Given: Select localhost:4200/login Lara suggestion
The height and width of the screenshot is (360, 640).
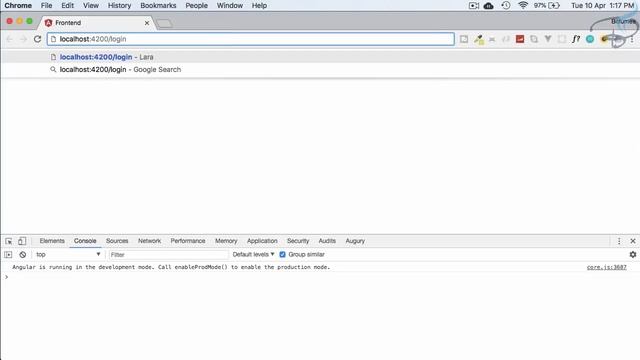Looking at the screenshot, I should pos(320,57).
